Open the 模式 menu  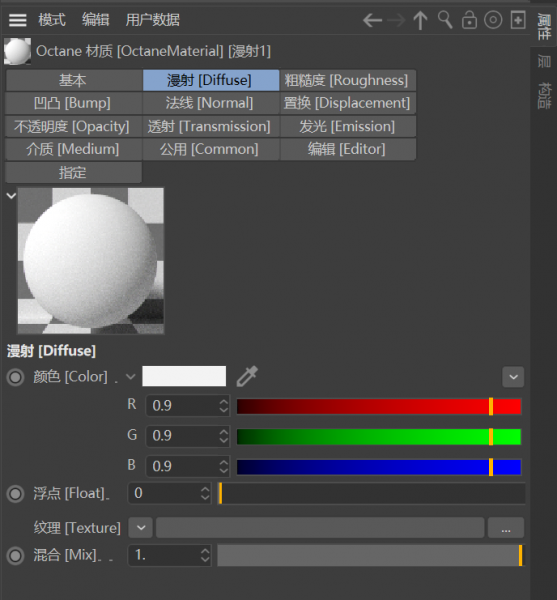[x=52, y=20]
